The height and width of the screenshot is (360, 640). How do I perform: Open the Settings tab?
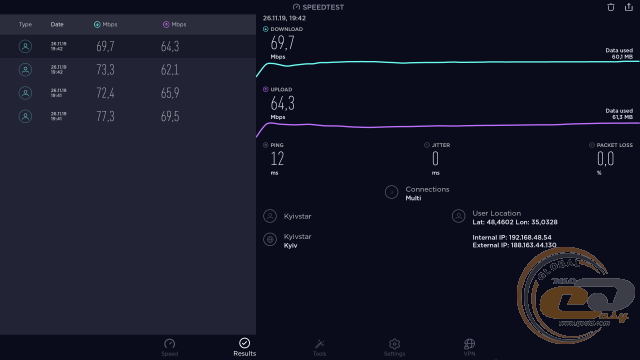pos(394,348)
